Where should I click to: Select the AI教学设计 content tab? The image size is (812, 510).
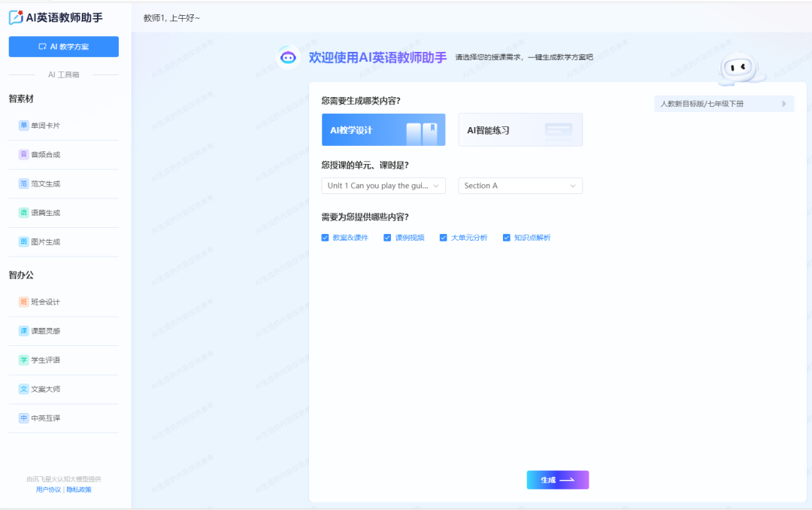pos(383,130)
